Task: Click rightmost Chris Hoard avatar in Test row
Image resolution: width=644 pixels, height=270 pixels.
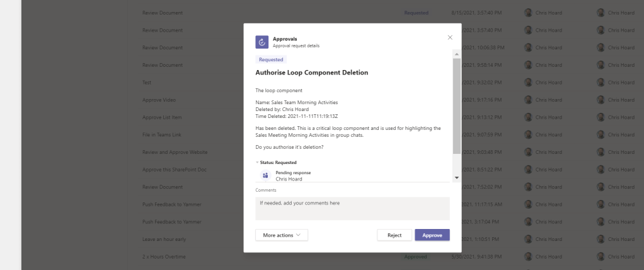Action: (601, 83)
